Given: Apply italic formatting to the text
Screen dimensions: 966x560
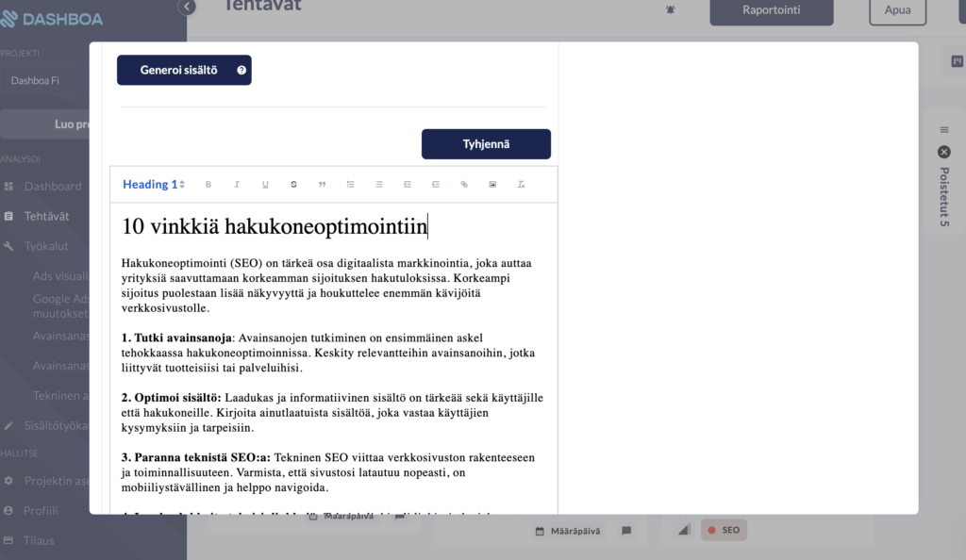Looking at the screenshot, I should (237, 184).
